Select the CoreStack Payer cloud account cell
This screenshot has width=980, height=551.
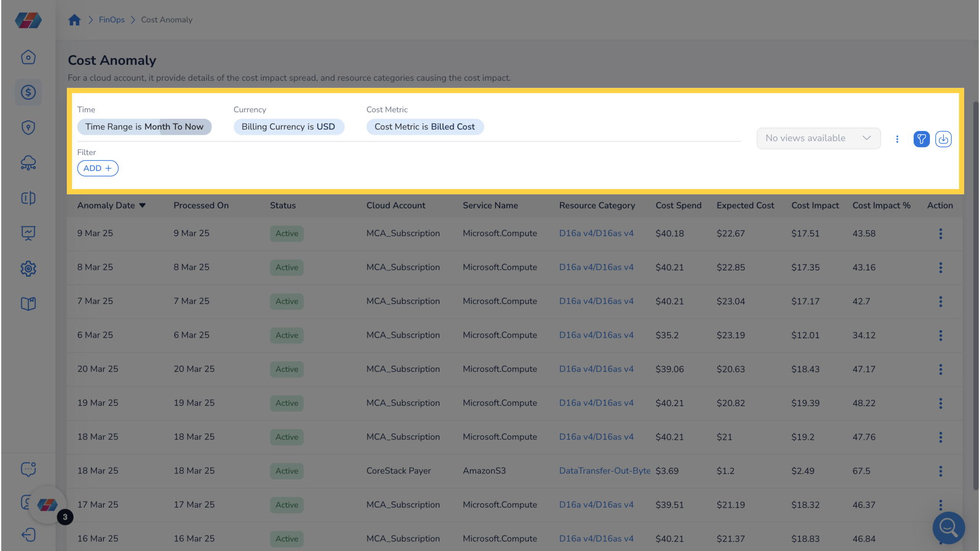point(399,471)
